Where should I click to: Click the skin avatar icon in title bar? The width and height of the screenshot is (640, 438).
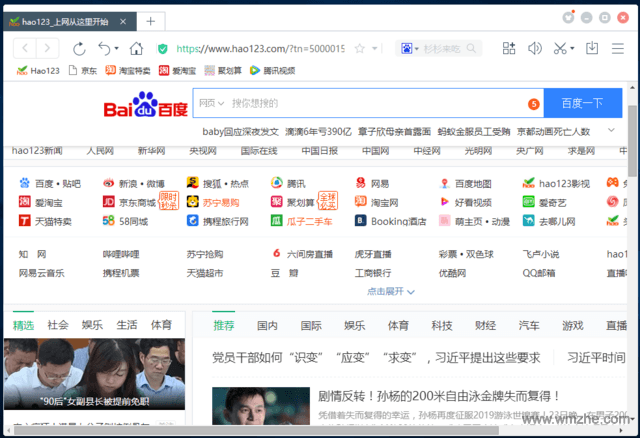tap(568, 17)
